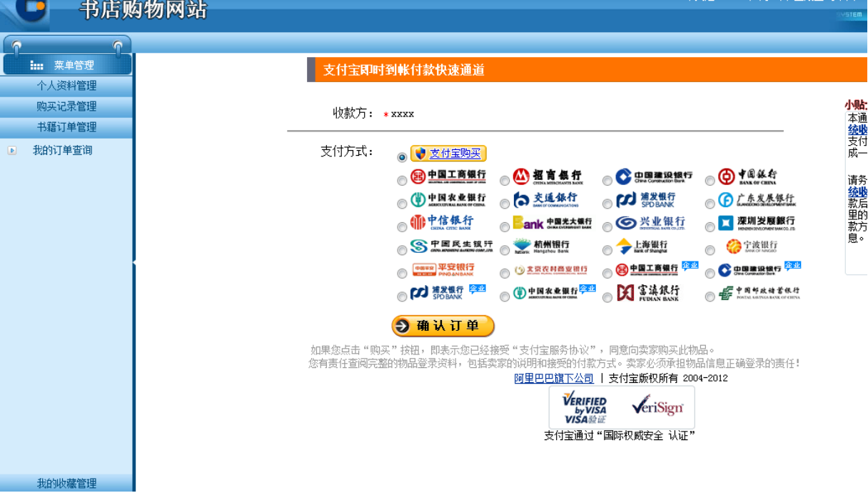Click the 收款方 xxxx value
Screen dimensions: 868x493
403,114
